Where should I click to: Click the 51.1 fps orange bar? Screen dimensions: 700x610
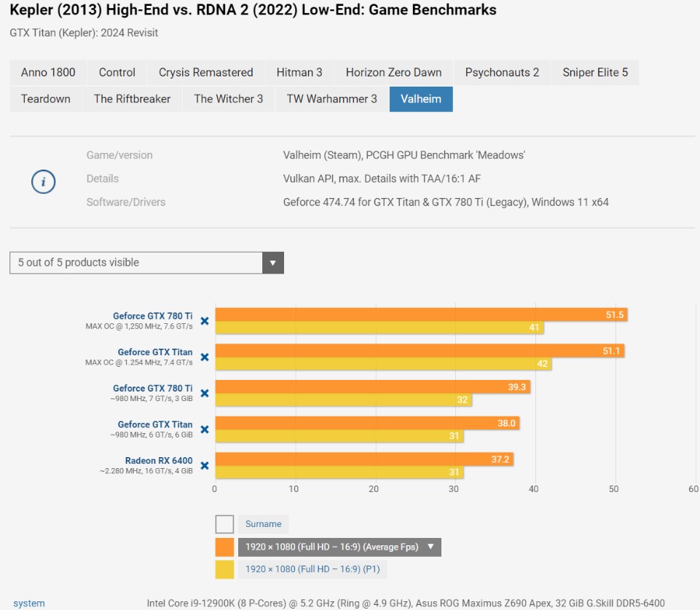(x=420, y=351)
